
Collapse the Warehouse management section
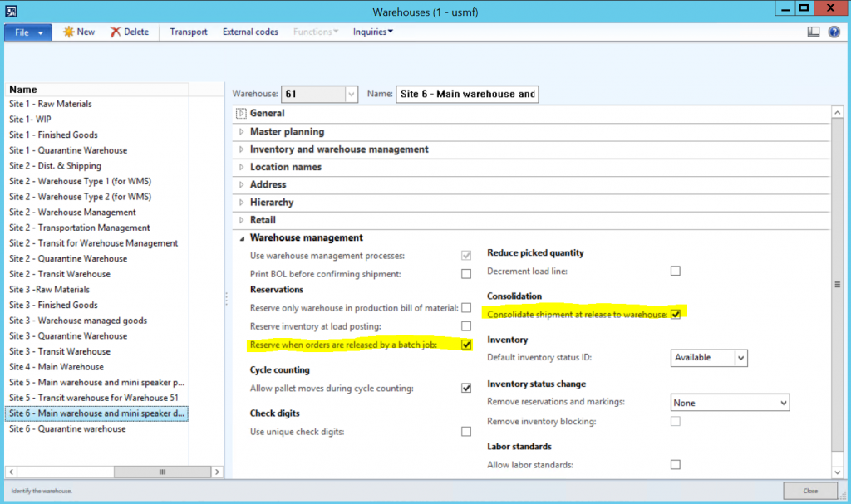(x=241, y=238)
